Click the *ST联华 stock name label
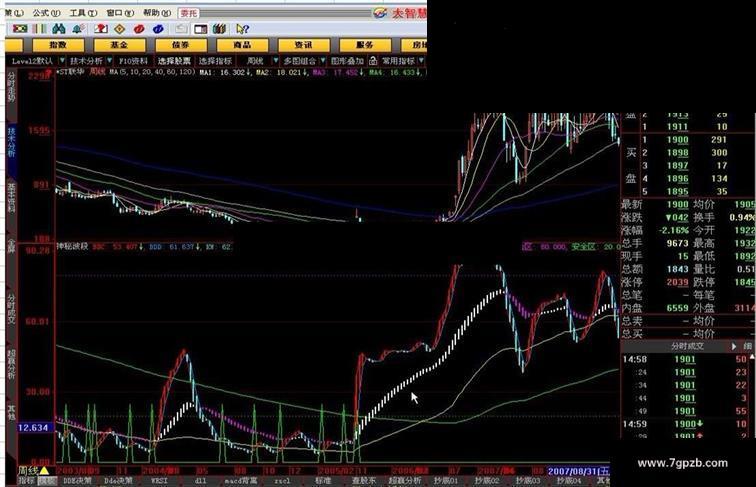 tap(71, 71)
